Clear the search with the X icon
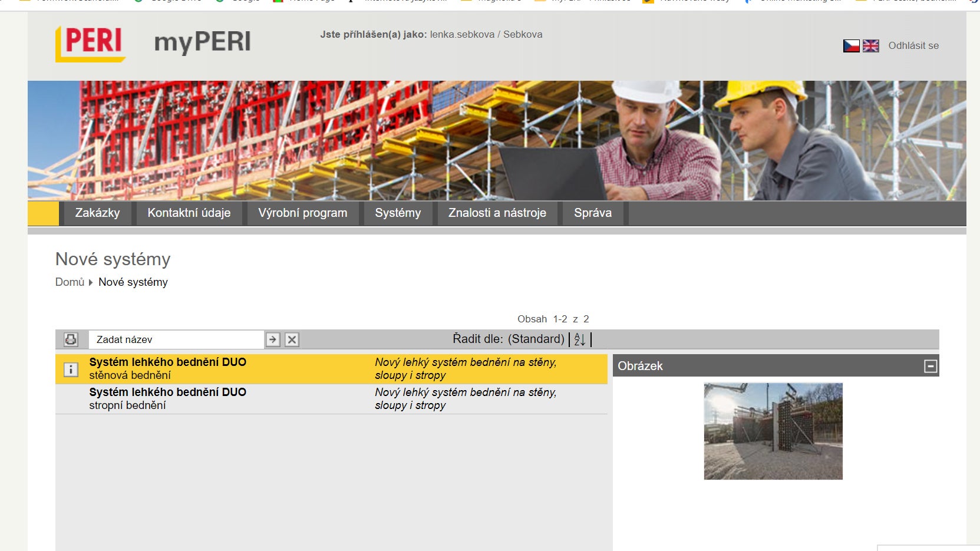This screenshot has width=980, height=551. pos(292,339)
